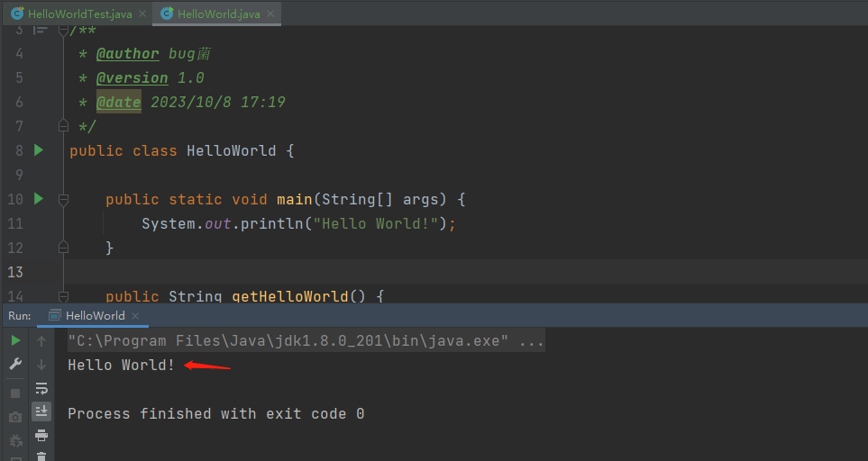Click the println method call
Image resolution: width=868 pixels, height=461 pixels.
pos(272,224)
